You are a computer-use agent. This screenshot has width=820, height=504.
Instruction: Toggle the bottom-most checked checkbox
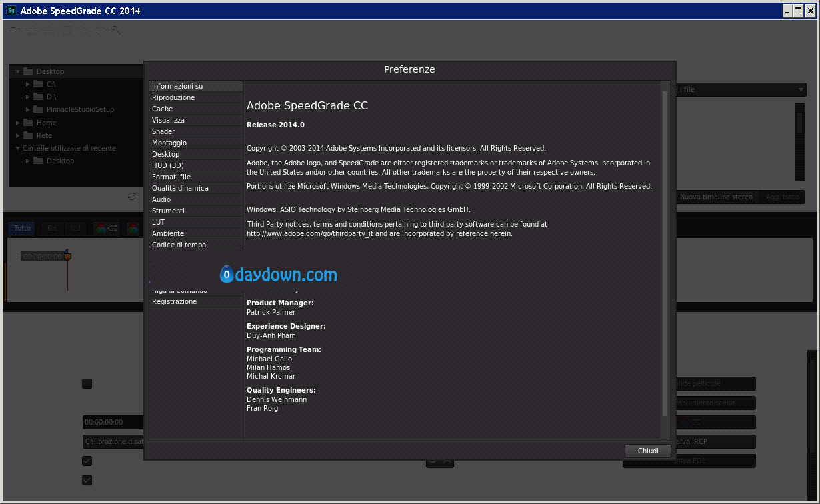(87, 480)
